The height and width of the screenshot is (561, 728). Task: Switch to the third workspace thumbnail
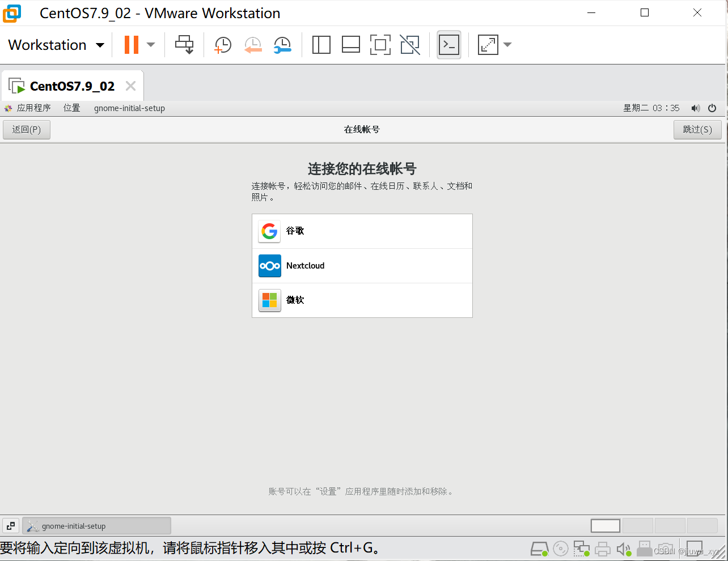click(x=670, y=526)
